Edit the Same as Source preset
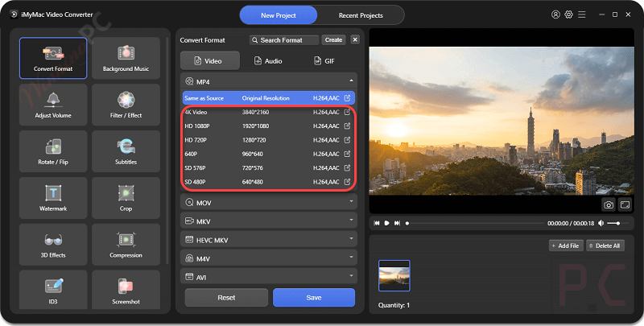 (347, 98)
